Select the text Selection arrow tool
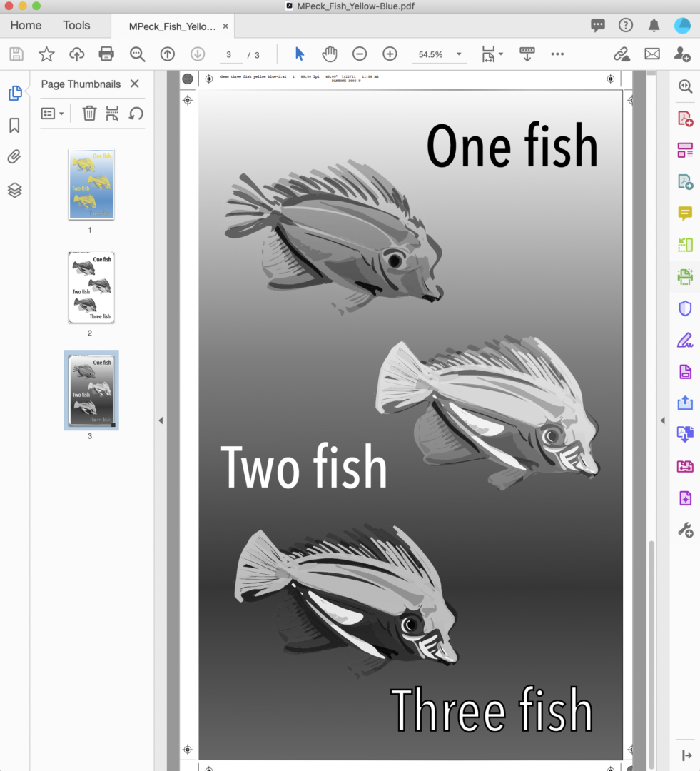Screen dimensions: 700x771 [299, 54]
